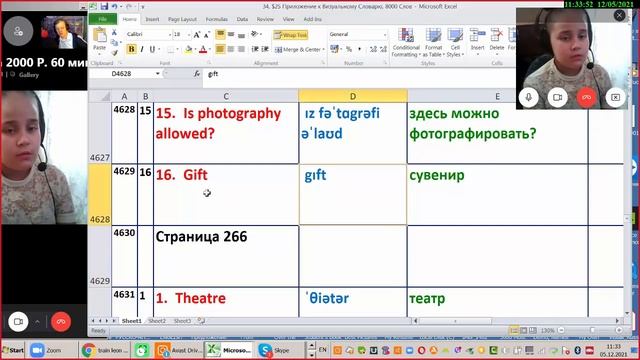Open the Borders dropdown
Viewport: 640px width, 360px height.
(178, 49)
